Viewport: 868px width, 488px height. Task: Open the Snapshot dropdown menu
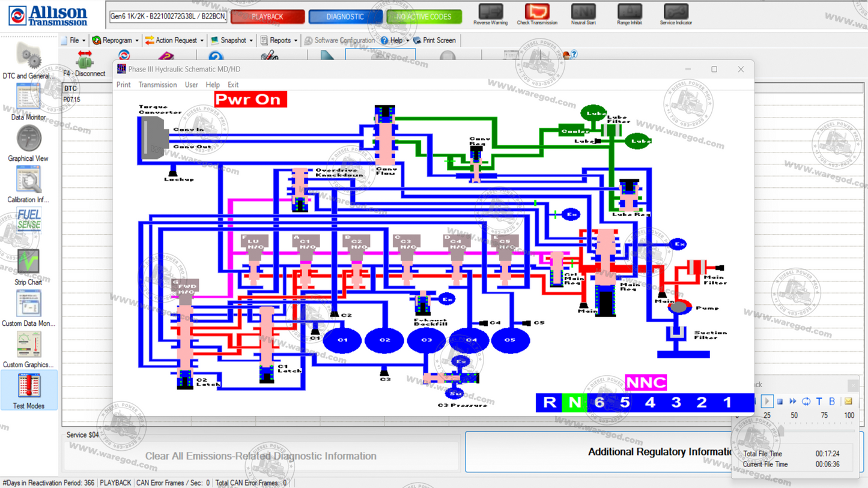click(231, 40)
